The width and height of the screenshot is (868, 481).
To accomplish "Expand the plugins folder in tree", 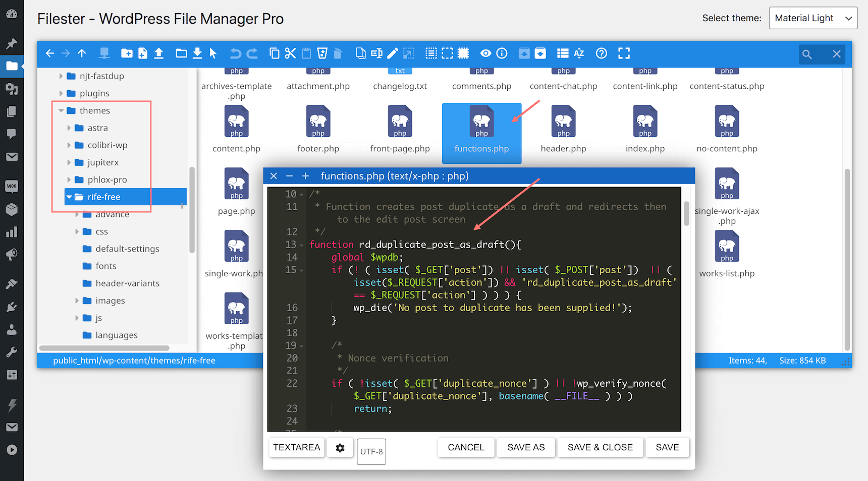I will (61, 93).
